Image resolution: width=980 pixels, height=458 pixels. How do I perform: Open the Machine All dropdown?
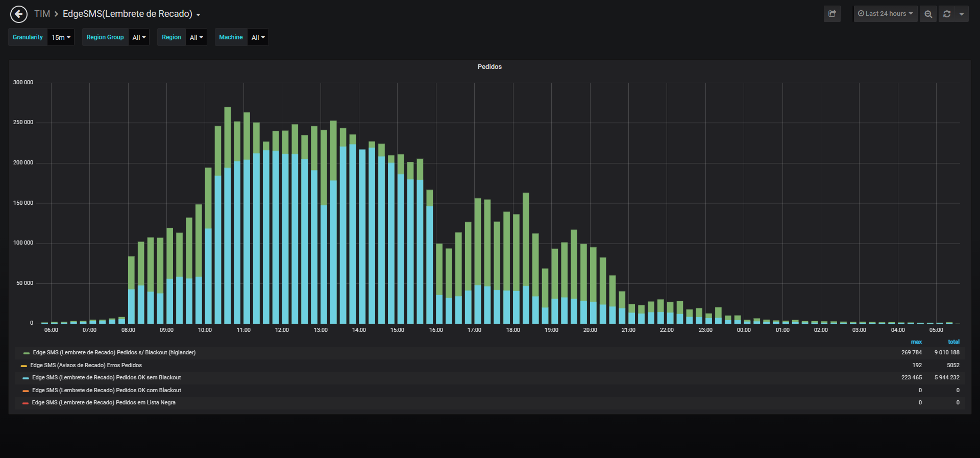[x=258, y=37]
